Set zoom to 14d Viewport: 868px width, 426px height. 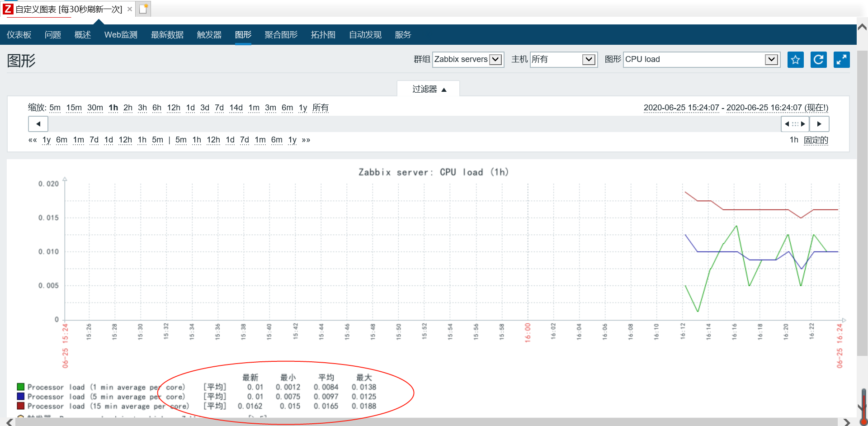(236, 108)
